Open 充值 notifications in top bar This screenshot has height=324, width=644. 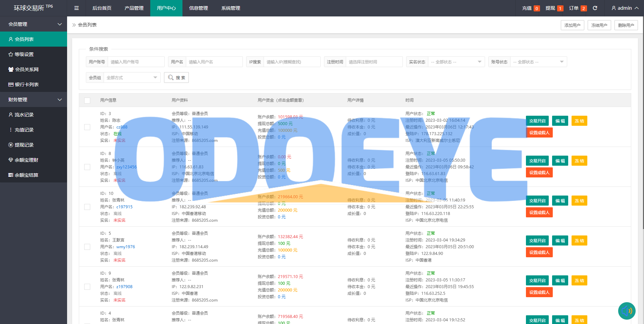pos(527,8)
